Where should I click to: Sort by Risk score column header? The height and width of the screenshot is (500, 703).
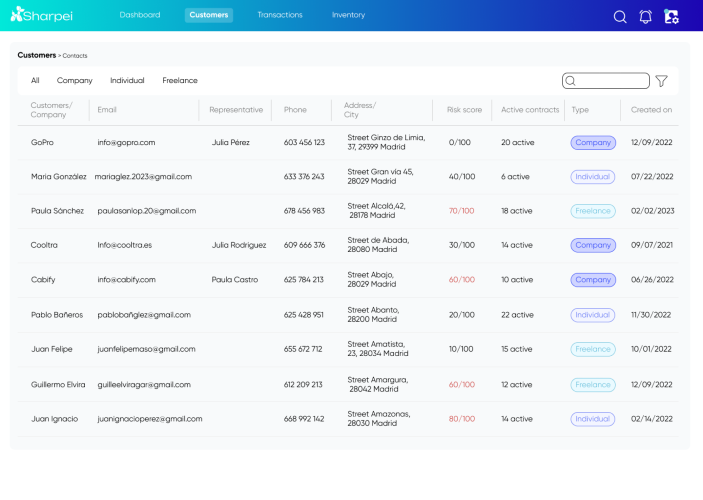(x=464, y=110)
